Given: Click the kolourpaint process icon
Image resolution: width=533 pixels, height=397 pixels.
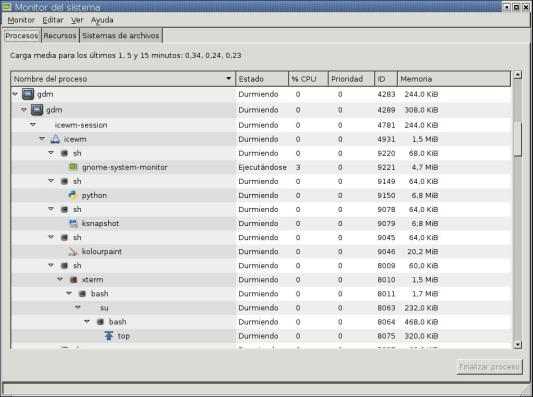Looking at the screenshot, I should [x=73, y=252].
